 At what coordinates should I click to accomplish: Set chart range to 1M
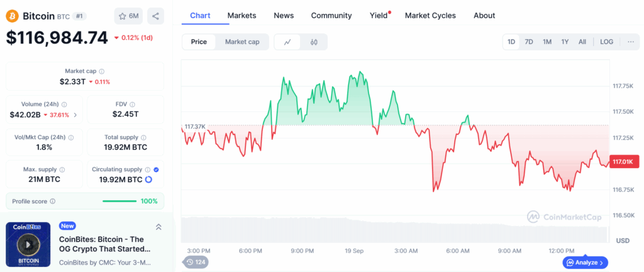(547, 42)
